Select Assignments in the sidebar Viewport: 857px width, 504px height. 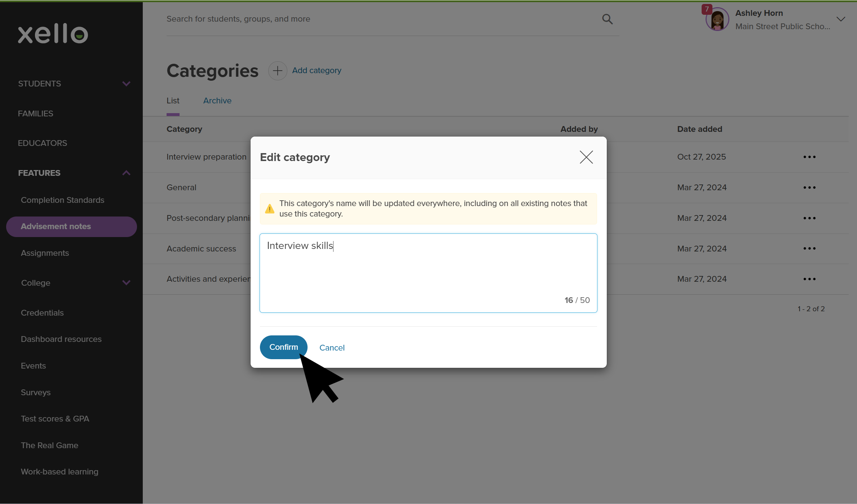click(x=45, y=253)
